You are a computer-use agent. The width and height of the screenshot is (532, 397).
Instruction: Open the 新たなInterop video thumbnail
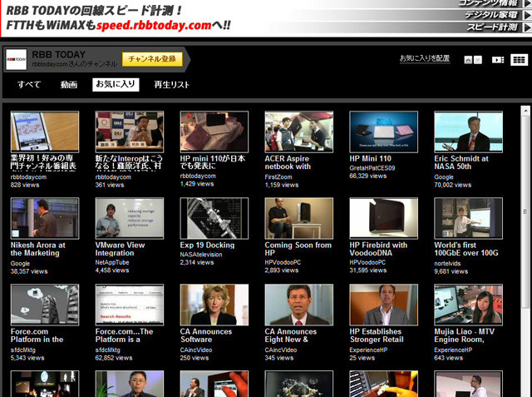130,132
